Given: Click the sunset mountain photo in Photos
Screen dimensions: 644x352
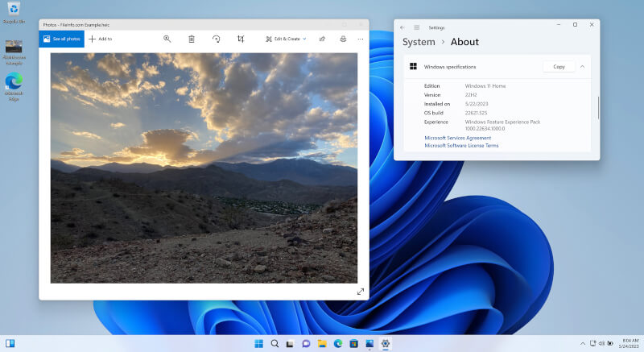Looking at the screenshot, I should [204, 168].
